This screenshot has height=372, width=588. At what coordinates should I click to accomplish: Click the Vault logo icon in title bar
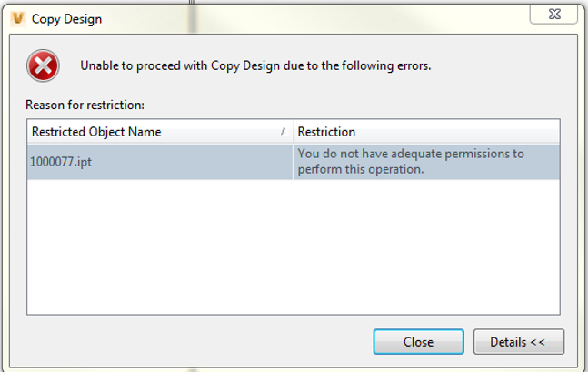click(x=16, y=17)
